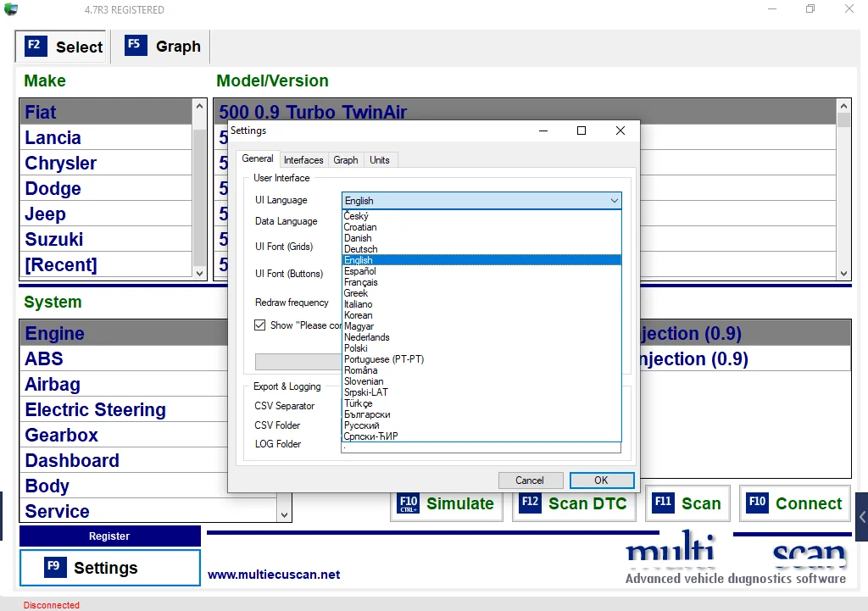Select Electric Steering in the System list

[124, 409]
